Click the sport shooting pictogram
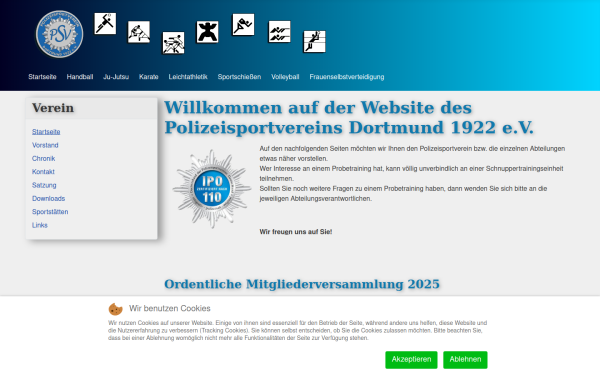This screenshot has height=375, width=600. pos(279,31)
